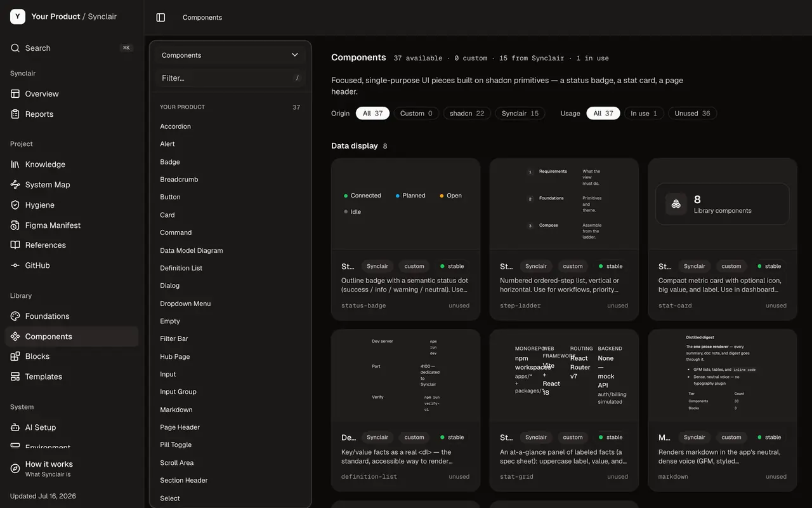Screen dimensions: 812x508
Task: Select the shadcn 22 origin filter
Action: coord(467,114)
